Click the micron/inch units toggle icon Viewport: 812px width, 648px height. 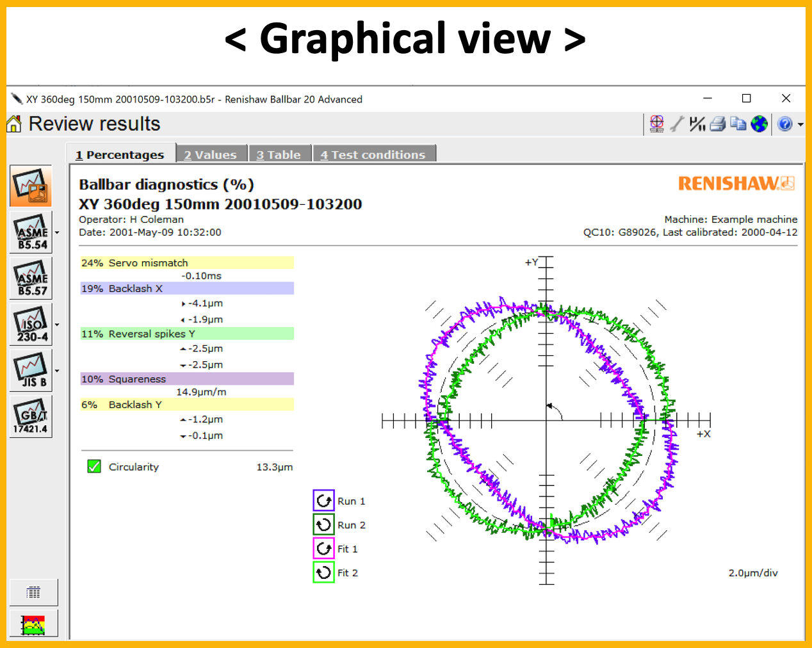(697, 124)
